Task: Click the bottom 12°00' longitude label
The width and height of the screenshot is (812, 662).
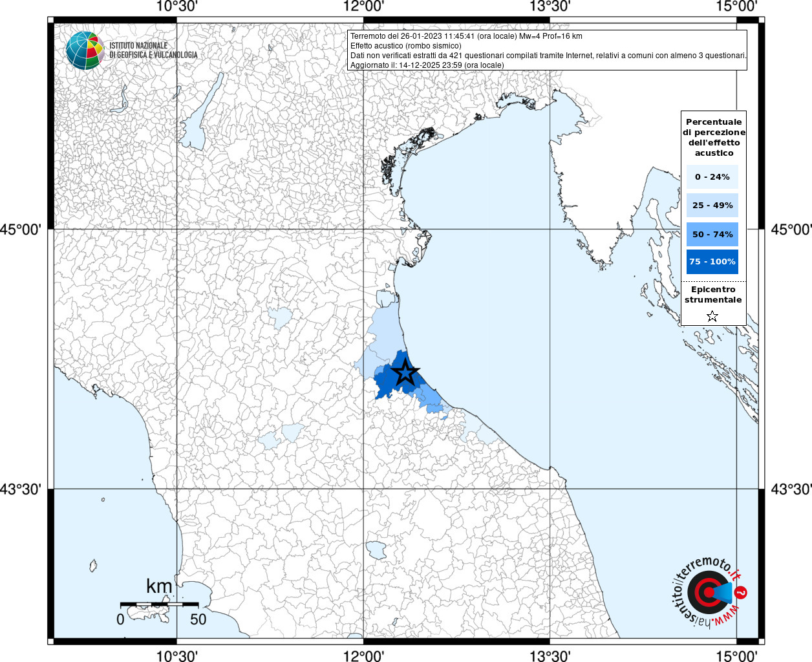Action: click(363, 656)
